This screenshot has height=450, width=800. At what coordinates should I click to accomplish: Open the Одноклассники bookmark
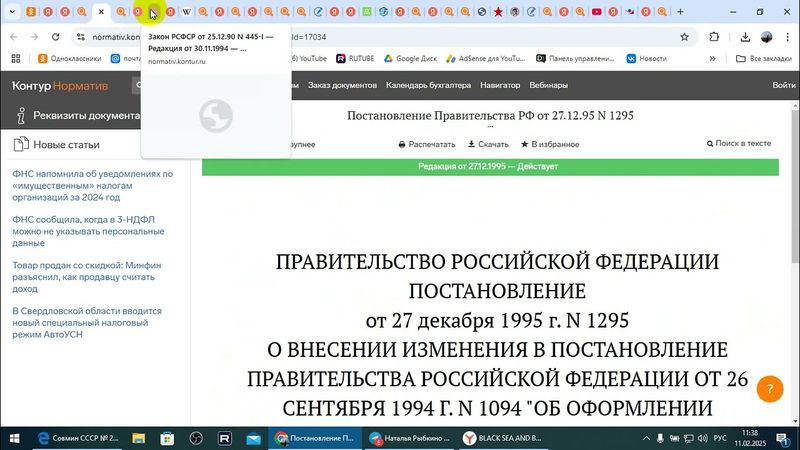click(x=70, y=59)
